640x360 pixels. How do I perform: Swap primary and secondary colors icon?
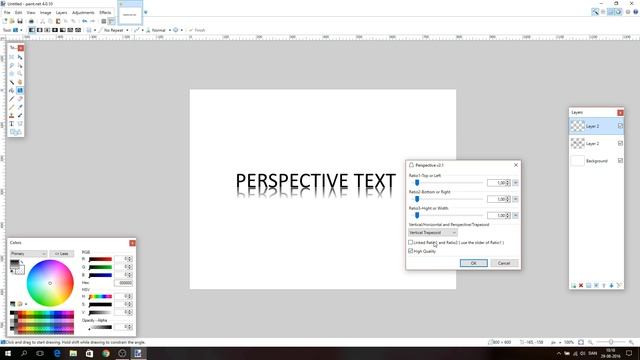(x=22, y=262)
